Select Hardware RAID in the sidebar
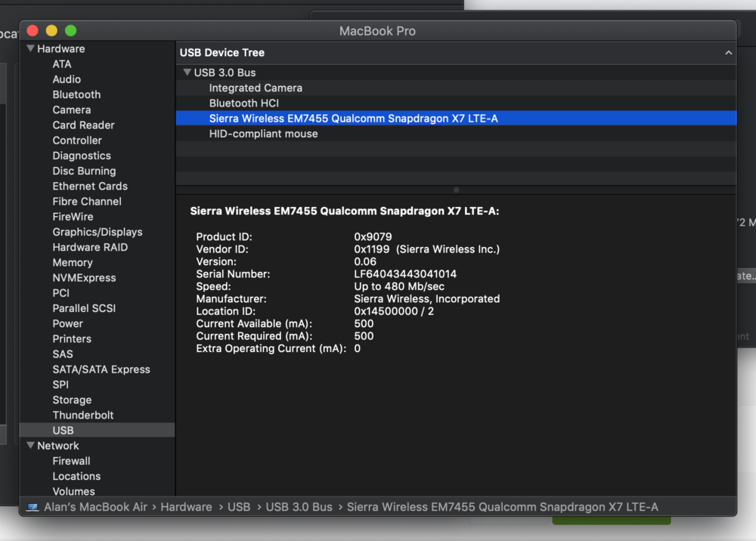The height and width of the screenshot is (541, 756). 90,247
